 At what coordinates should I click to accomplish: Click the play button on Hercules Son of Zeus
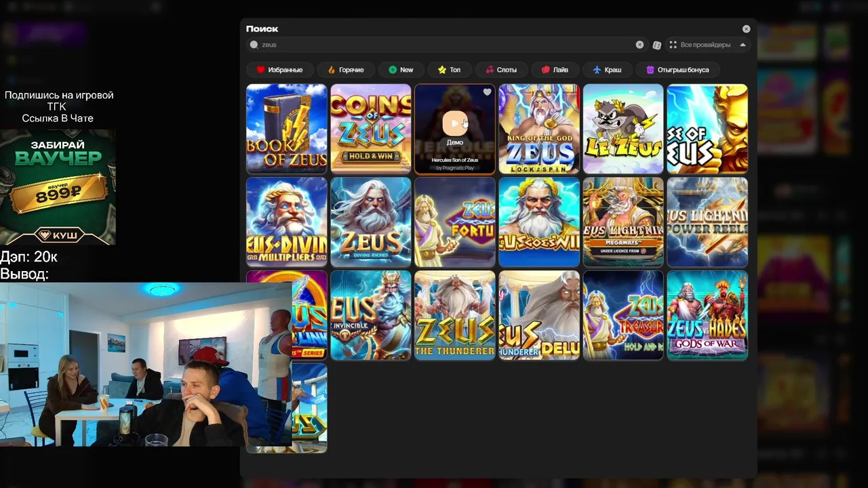click(x=455, y=123)
